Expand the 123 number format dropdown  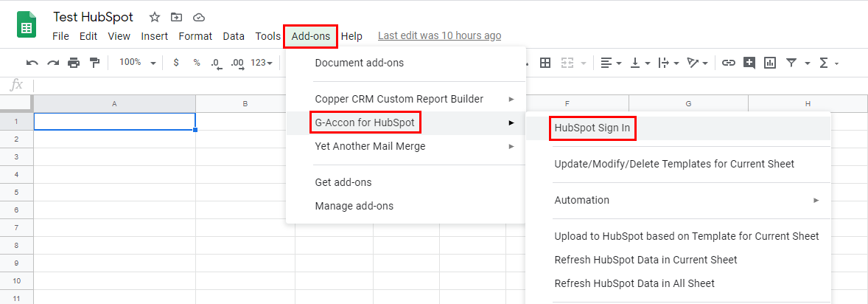[262, 63]
